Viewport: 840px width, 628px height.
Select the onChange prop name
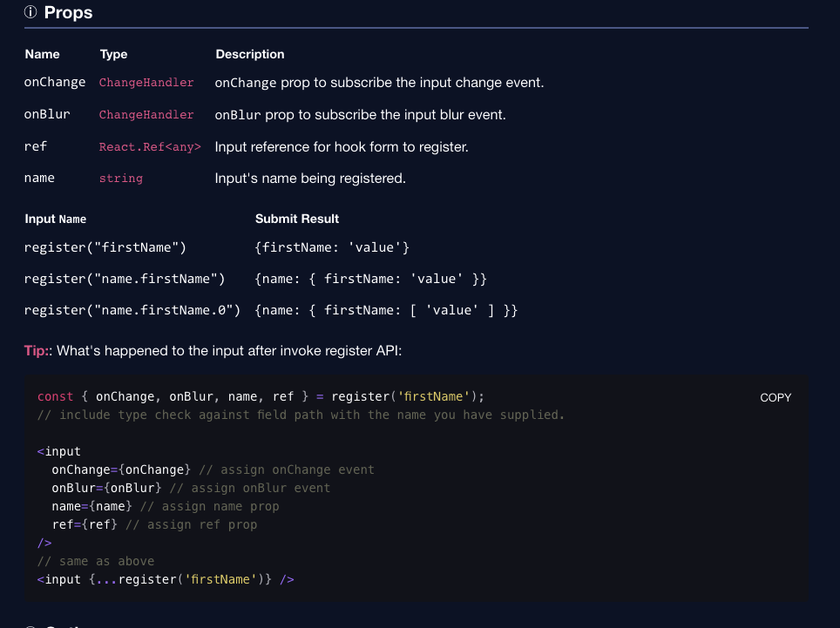click(55, 82)
